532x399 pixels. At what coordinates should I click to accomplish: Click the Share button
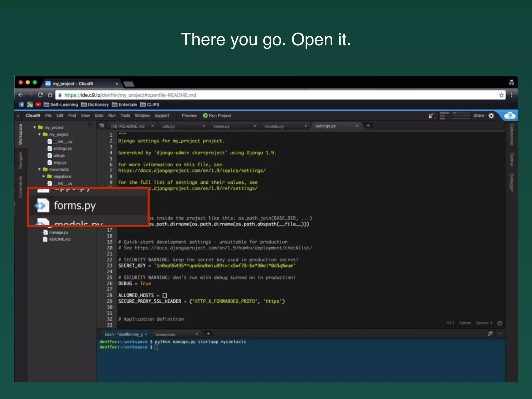point(478,116)
